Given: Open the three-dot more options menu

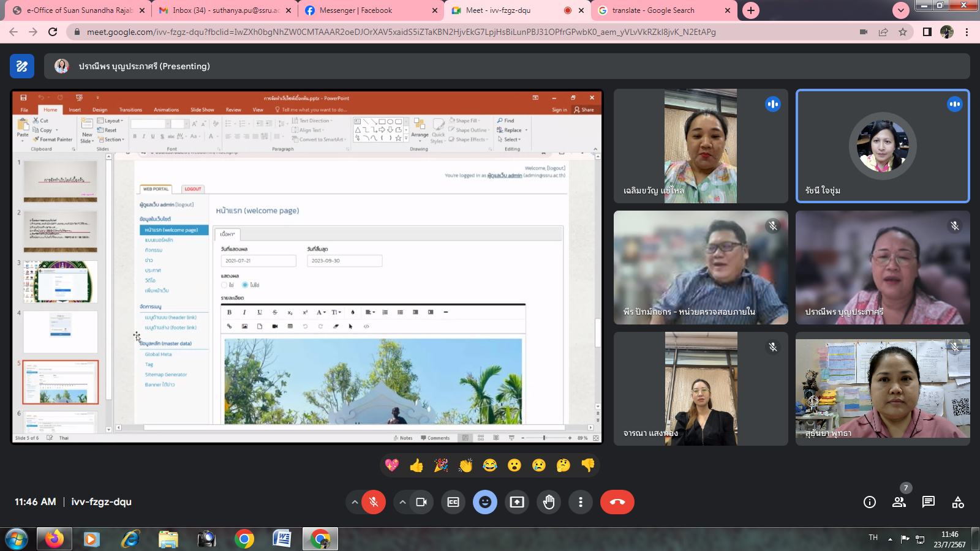Looking at the screenshot, I should coord(581,502).
